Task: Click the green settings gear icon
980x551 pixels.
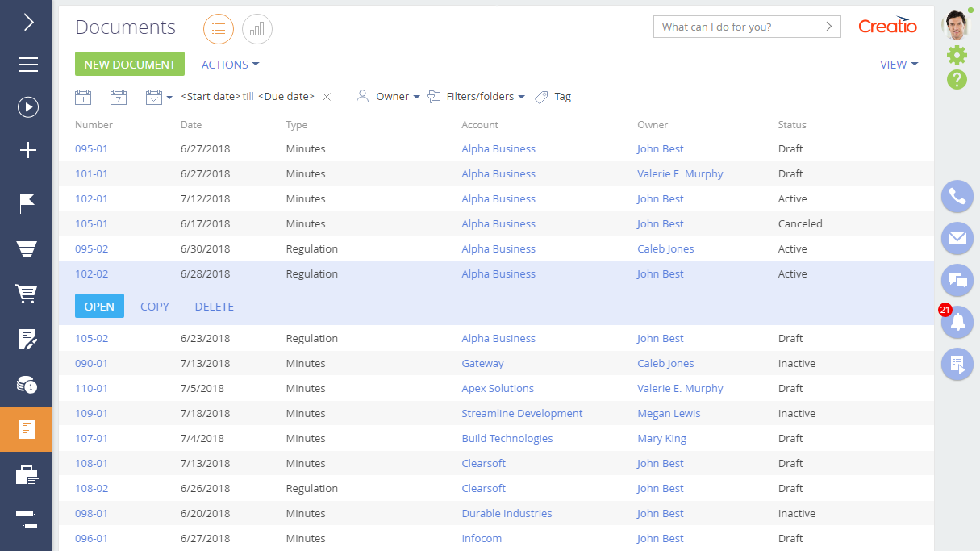Action: coord(957,55)
